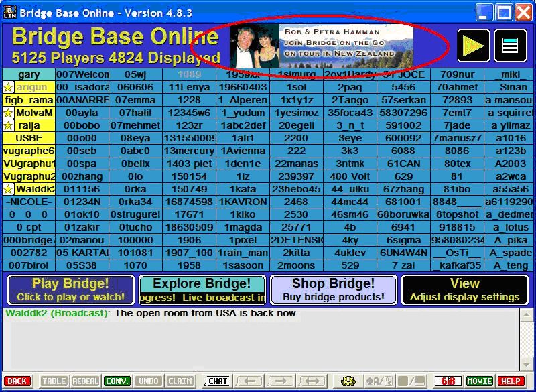
Task: Click the TABLE toolbar button
Action: (54, 381)
